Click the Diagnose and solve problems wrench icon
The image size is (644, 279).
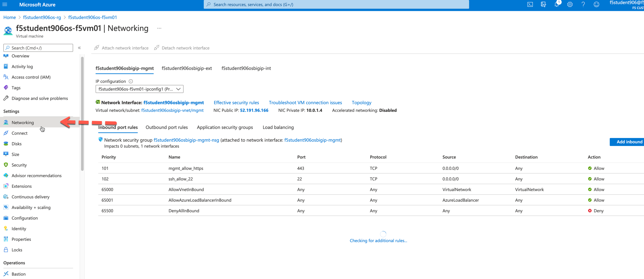click(x=6, y=98)
